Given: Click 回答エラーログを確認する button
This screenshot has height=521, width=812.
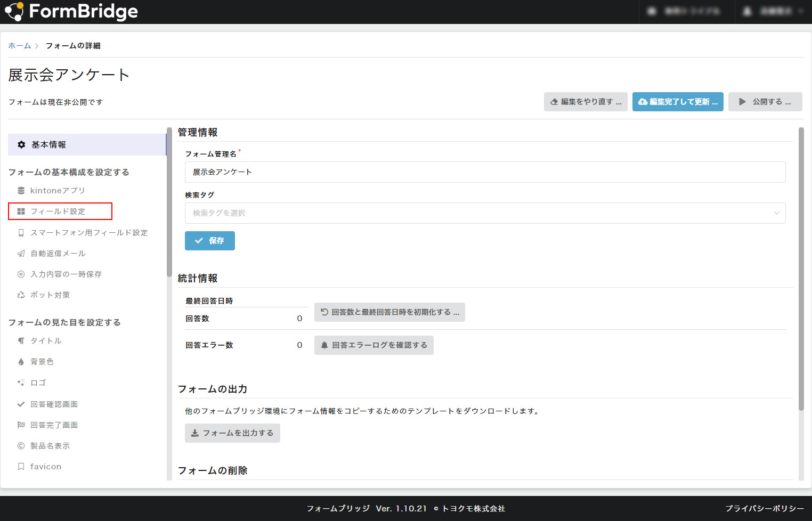Looking at the screenshot, I should 374,345.
